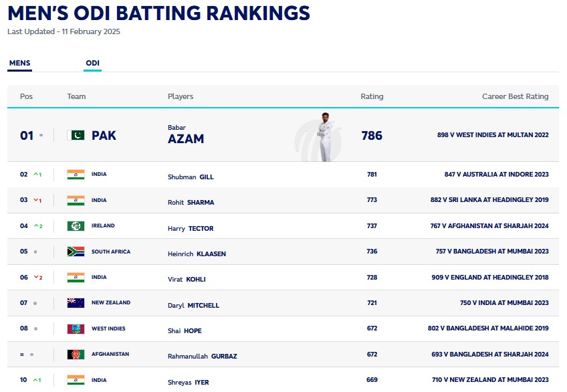Click the Ireland flag icon
Image resolution: width=567 pixels, height=392 pixels.
point(76,226)
